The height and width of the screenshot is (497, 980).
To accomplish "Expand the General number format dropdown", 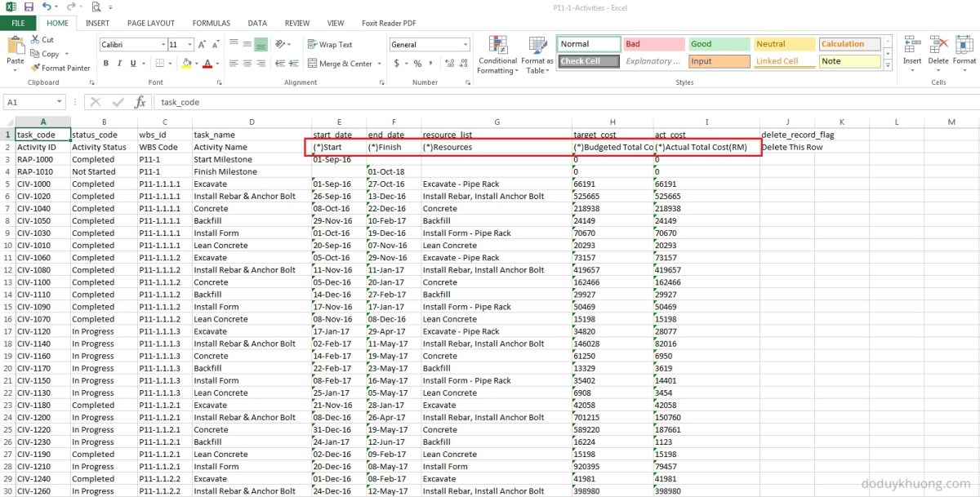I will pyautogui.click(x=466, y=43).
